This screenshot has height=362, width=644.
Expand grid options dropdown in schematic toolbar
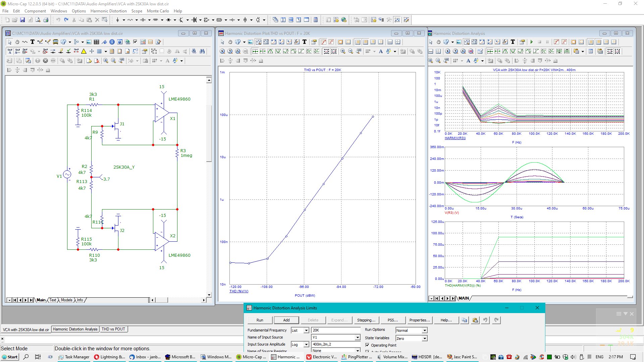point(106,51)
